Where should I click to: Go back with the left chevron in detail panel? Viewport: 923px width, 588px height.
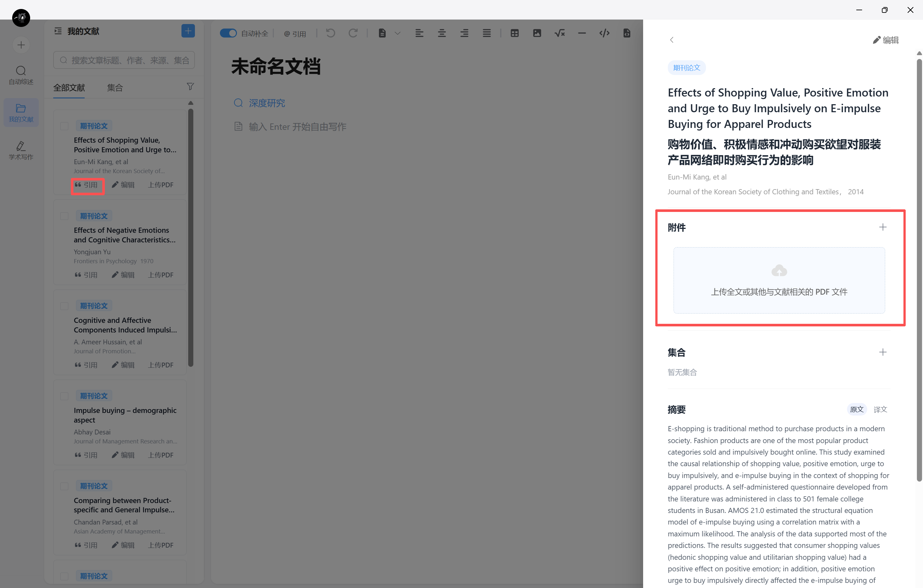coord(672,40)
